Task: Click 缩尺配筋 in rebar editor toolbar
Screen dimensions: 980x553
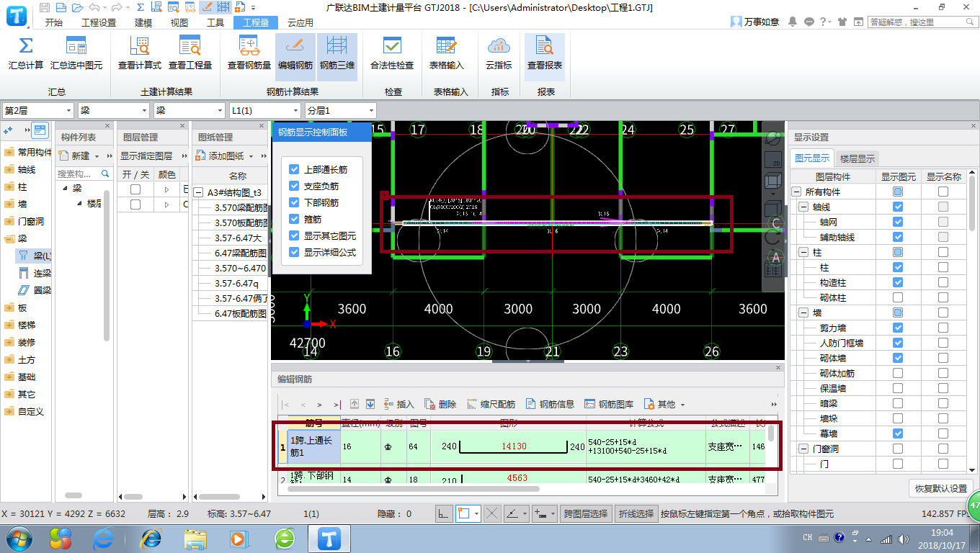Action: tap(491, 404)
